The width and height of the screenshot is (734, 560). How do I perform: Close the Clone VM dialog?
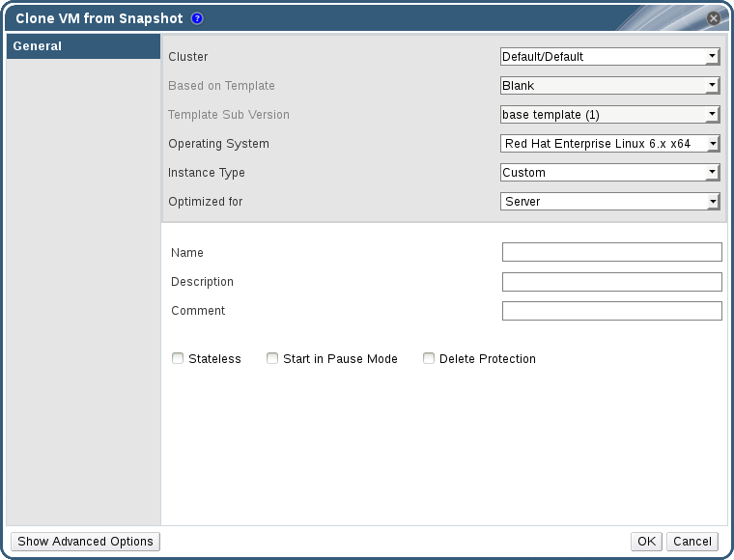coord(714,18)
